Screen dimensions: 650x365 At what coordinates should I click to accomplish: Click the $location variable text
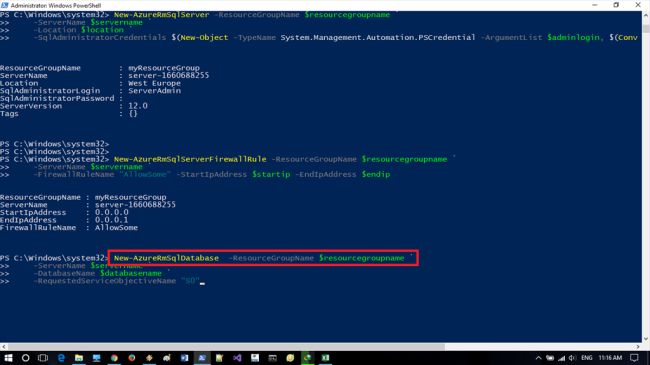click(x=102, y=30)
